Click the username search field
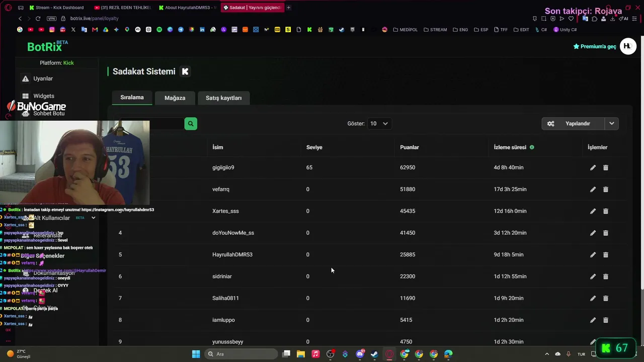Viewport: 644px width, 362px height. tap(152, 124)
